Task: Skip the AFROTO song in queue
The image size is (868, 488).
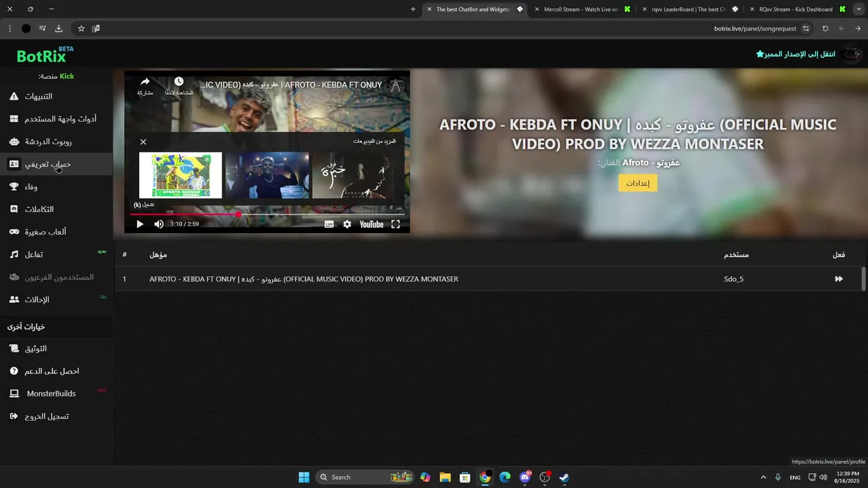Action: pos(839,279)
